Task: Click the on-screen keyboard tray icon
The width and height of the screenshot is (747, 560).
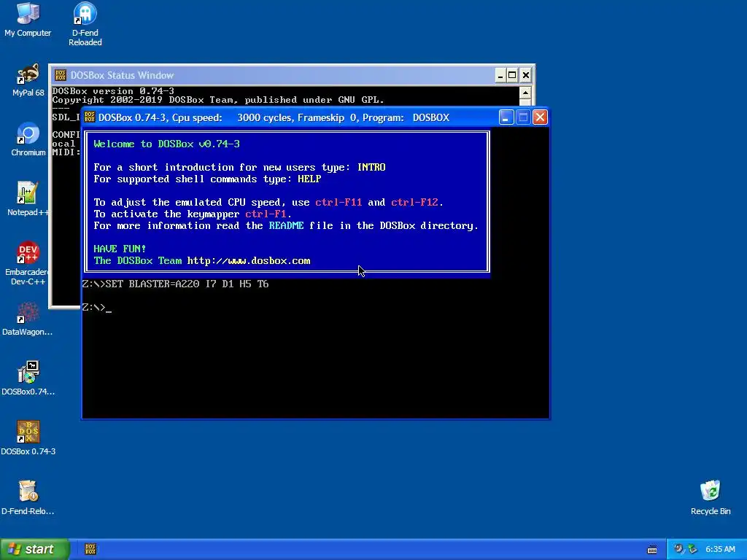Action: pyautogui.click(x=652, y=550)
